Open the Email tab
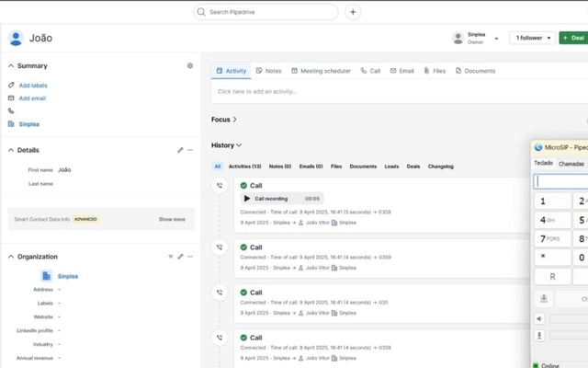This screenshot has height=368, width=588. [x=402, y=71]
